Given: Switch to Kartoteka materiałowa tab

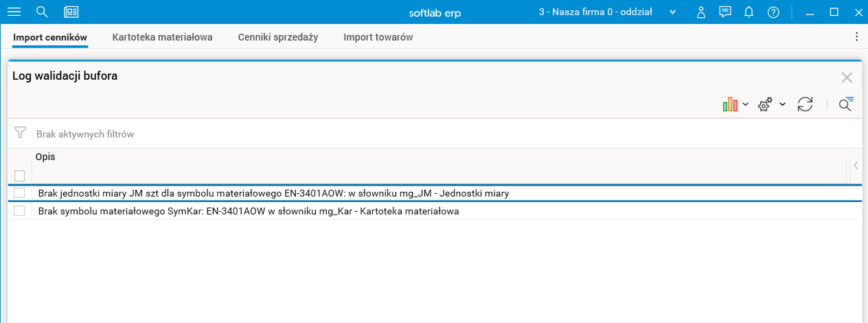Looking at the screenshot, I should coord(162,37).
